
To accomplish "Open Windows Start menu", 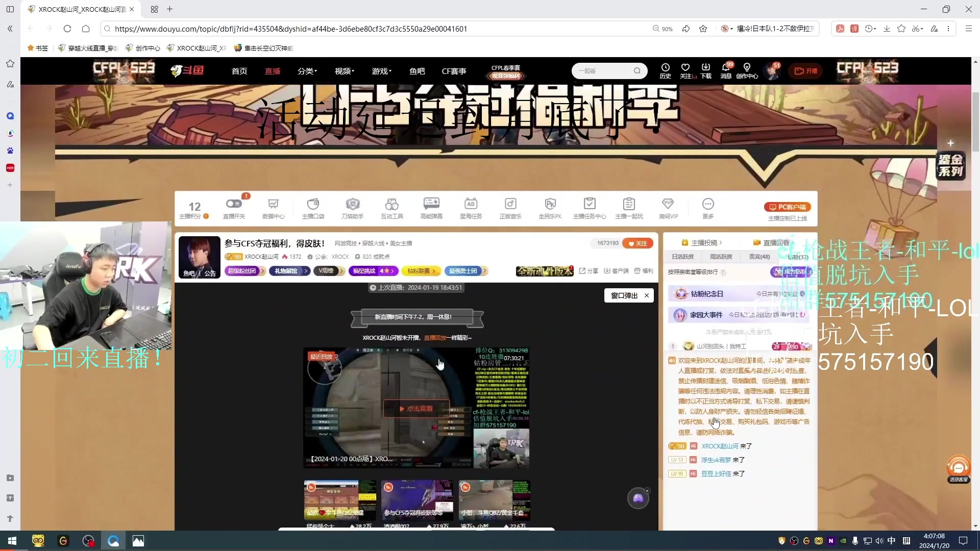I will coord(12,541).
